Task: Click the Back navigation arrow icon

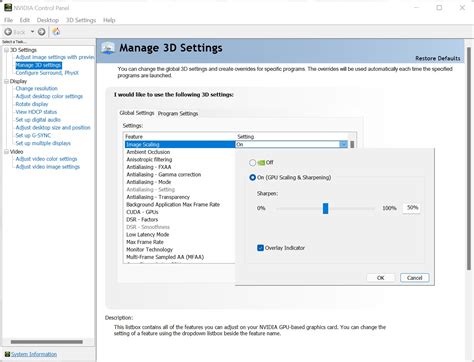Action: pos(8,32)
